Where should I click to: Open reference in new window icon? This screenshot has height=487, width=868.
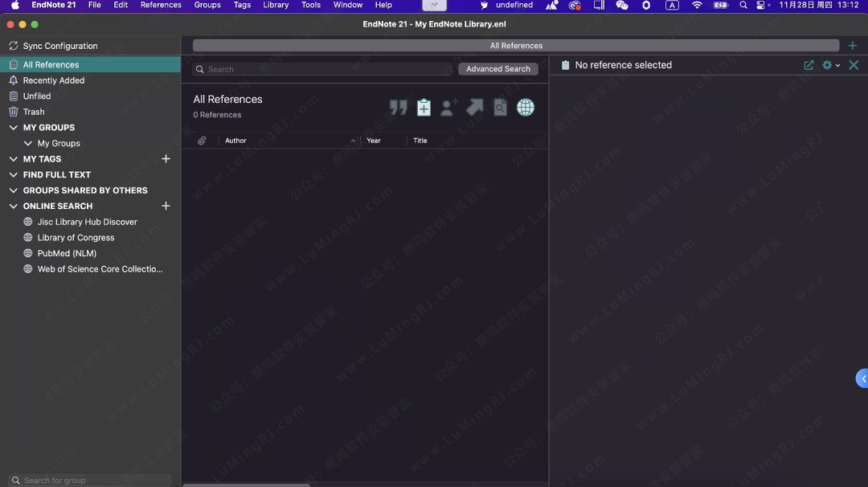point(809,65)
